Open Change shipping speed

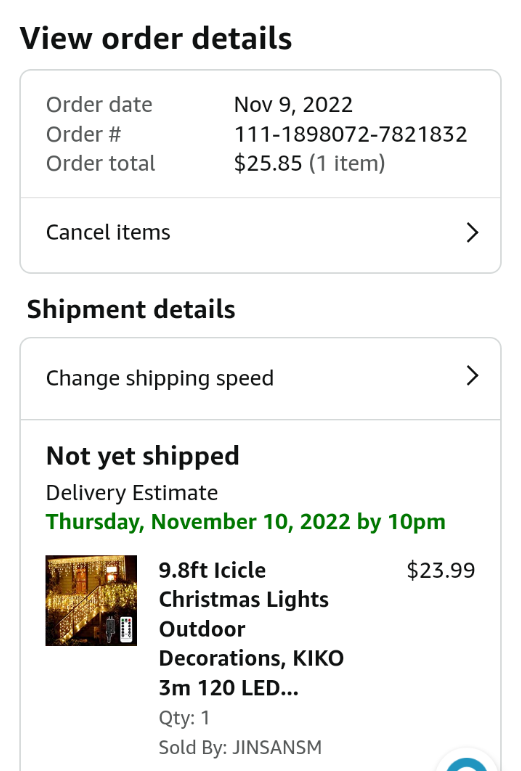pyautogui.click(x=260, y=379)
